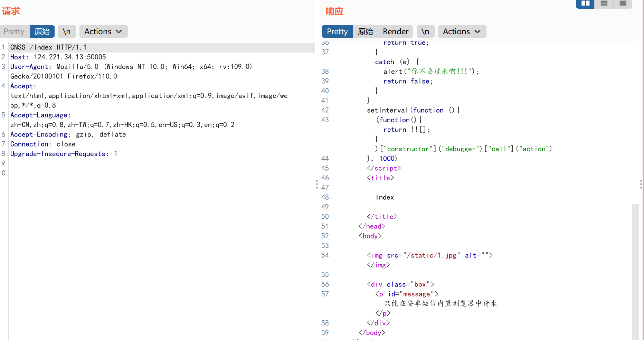
Task: Click the "catch (e) {" line
Action: coord(397,62)
